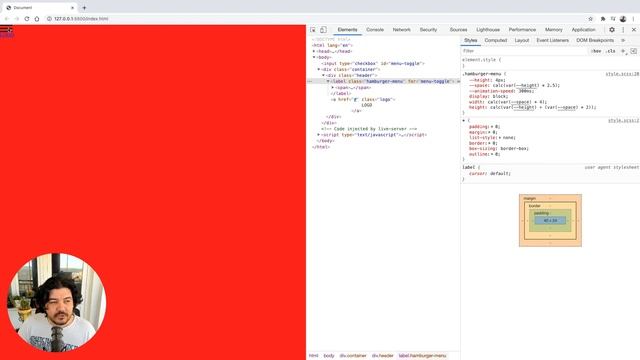Select the Elements tab
Viewport: 640px width, 360px height.
347,30
